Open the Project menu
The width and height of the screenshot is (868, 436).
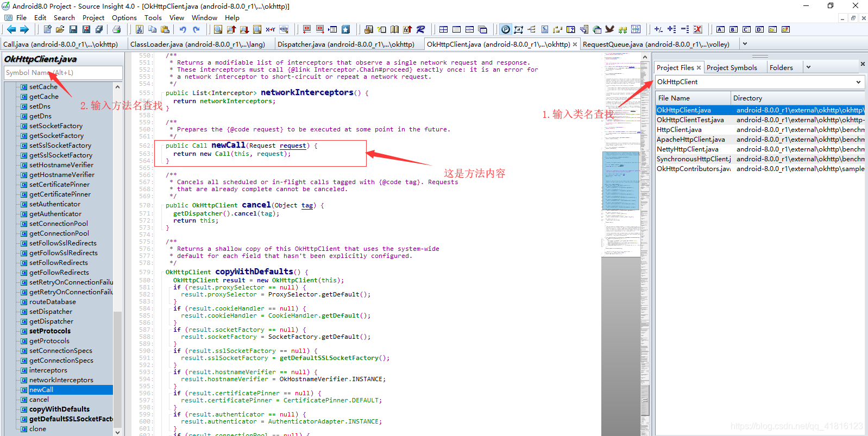pyautogui.click(x=93, y=17)
